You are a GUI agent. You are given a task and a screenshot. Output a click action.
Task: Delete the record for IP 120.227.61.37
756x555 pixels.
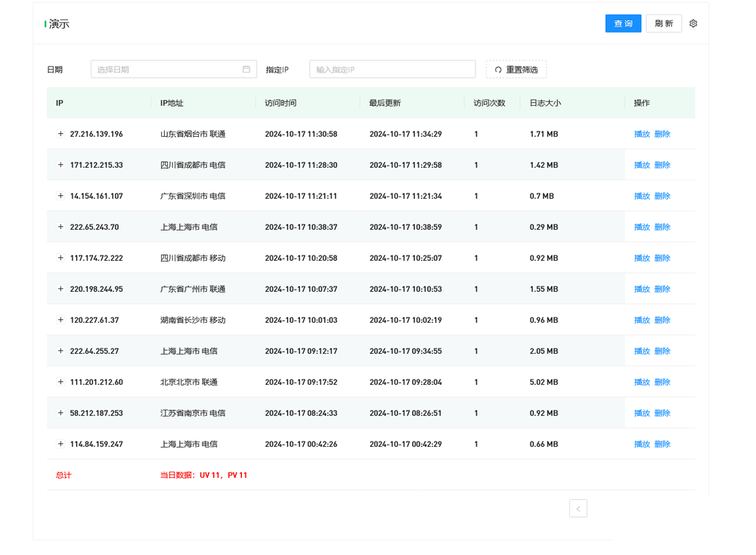662,320
